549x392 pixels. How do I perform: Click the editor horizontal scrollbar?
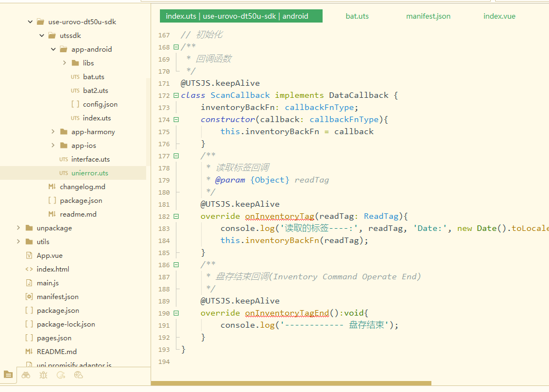point(291,383)
